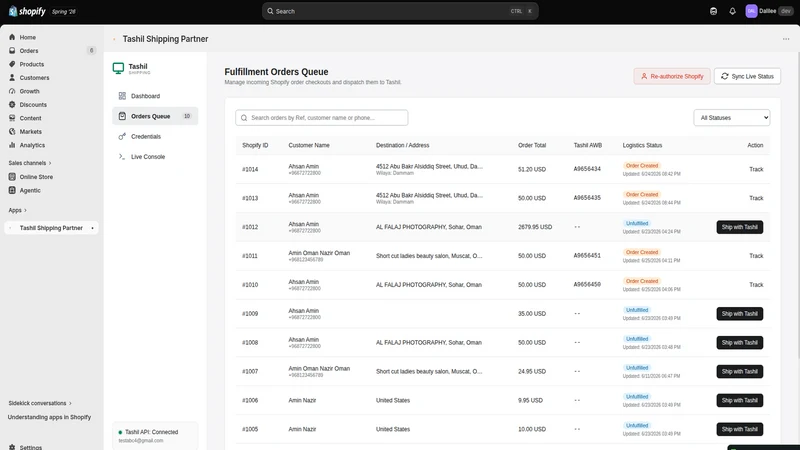Image resolution: width=800 pixels, height=450 pixels.
Task: Open Tashil Shipping Partner app link
Action: click(x=51, y=228)
